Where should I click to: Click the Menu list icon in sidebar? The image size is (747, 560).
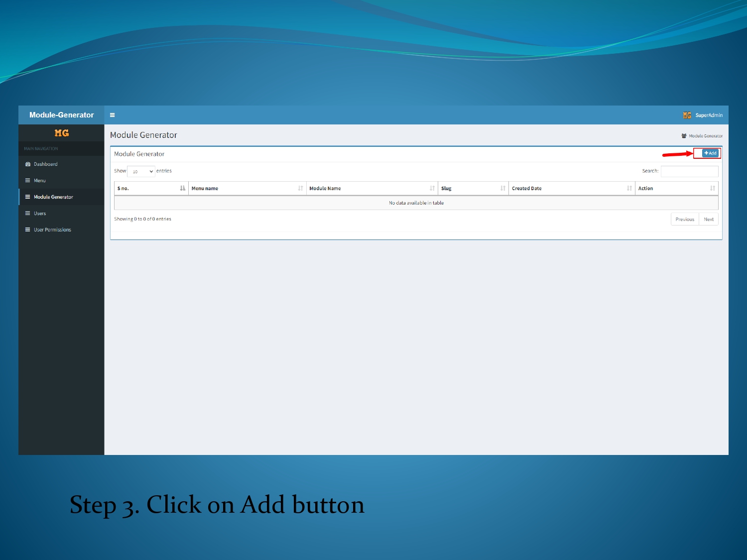coord(28,180)
